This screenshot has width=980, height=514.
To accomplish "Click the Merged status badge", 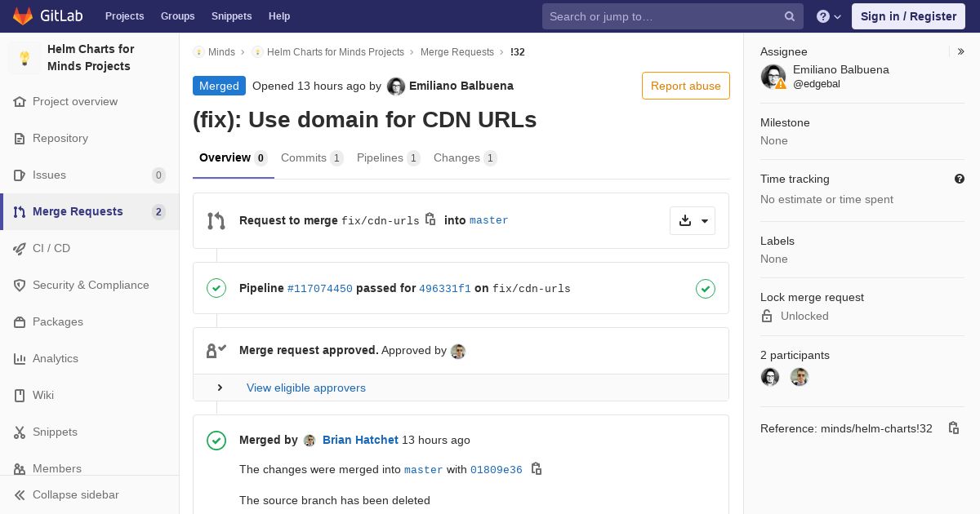I will click(219, 86).
